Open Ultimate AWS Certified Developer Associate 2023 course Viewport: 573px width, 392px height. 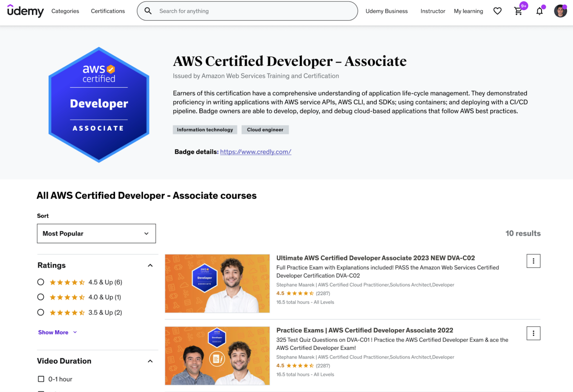coord(375,258)
